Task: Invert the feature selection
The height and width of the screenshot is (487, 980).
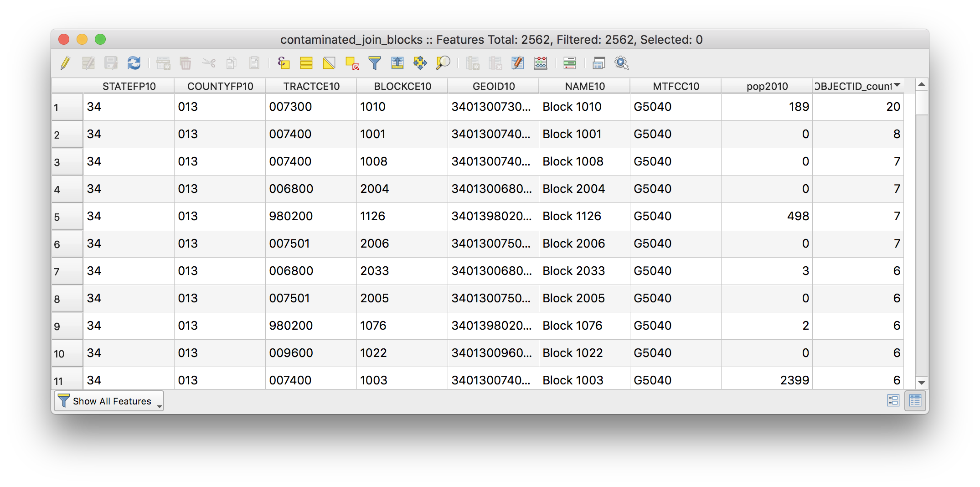Action: pos(329,63)
